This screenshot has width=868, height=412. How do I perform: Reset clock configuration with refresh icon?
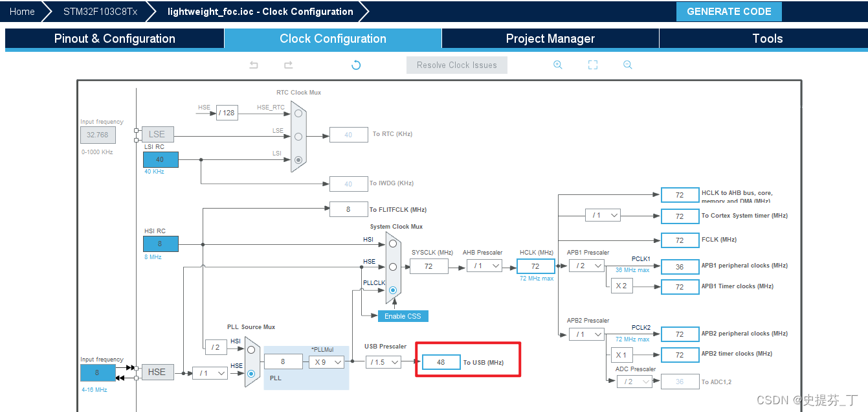point(356,65)
